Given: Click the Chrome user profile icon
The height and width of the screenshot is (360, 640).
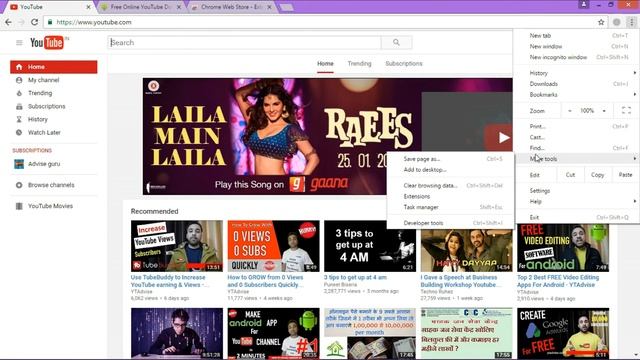Looking at the screenshot, I should pos(584,4).
